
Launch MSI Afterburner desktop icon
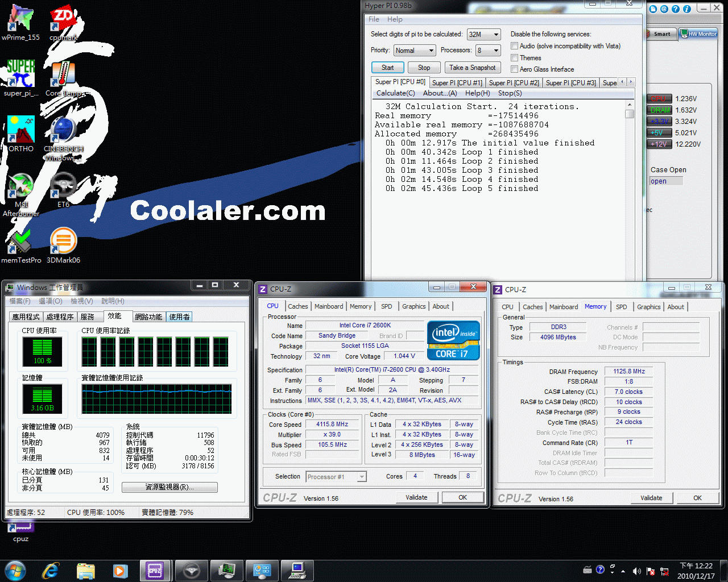(21, 194)
